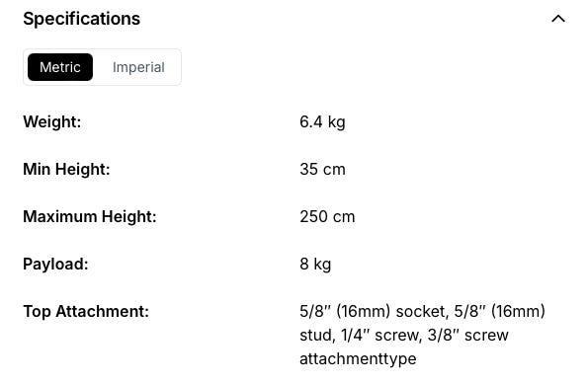Click the 1/4″ screw text

(381, 336)
